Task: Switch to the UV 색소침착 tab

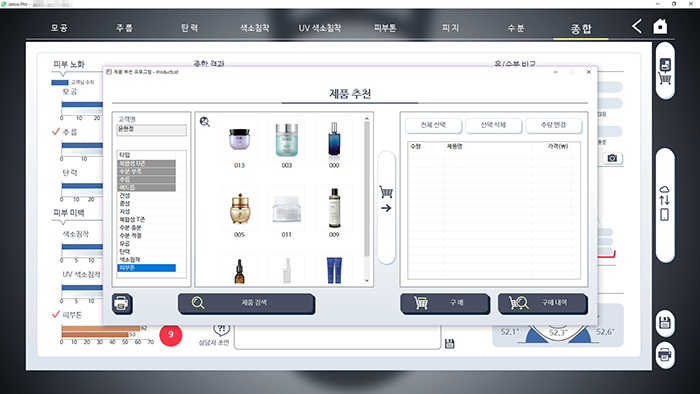Action: point(320,28)
